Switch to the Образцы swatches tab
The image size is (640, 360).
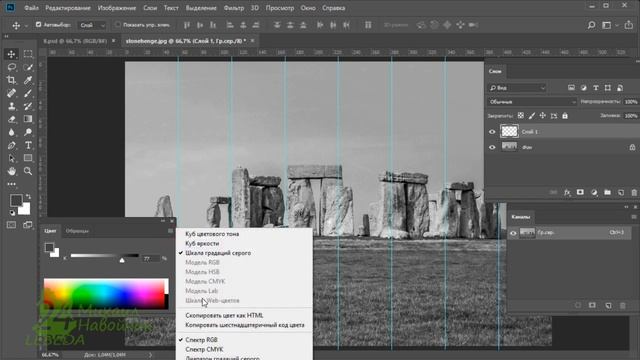[x=77, y=231]
